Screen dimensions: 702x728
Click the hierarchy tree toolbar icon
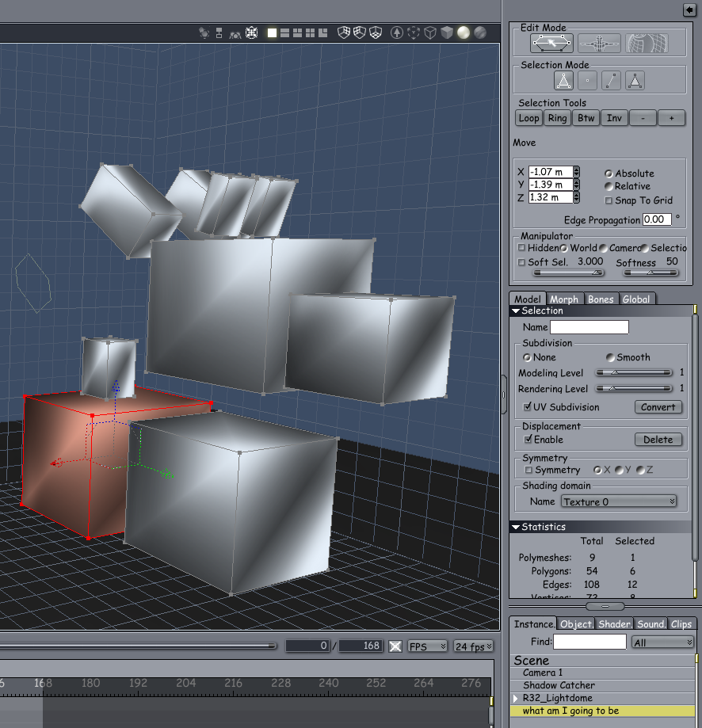point(219,32)
